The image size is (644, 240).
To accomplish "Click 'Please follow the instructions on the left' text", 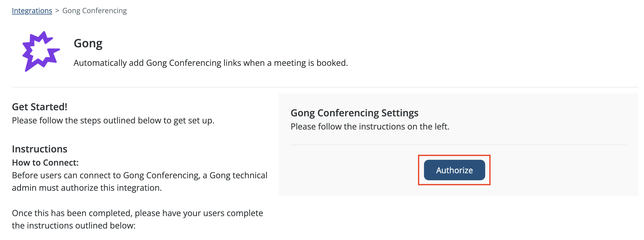I will coord(370,127).
